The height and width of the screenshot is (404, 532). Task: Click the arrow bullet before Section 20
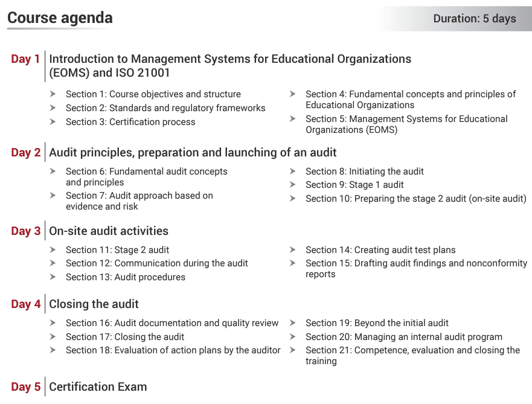[292, 337]
